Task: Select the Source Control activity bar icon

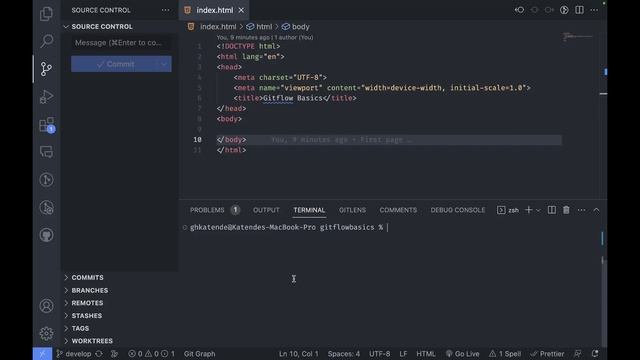Action: [46, 69]
